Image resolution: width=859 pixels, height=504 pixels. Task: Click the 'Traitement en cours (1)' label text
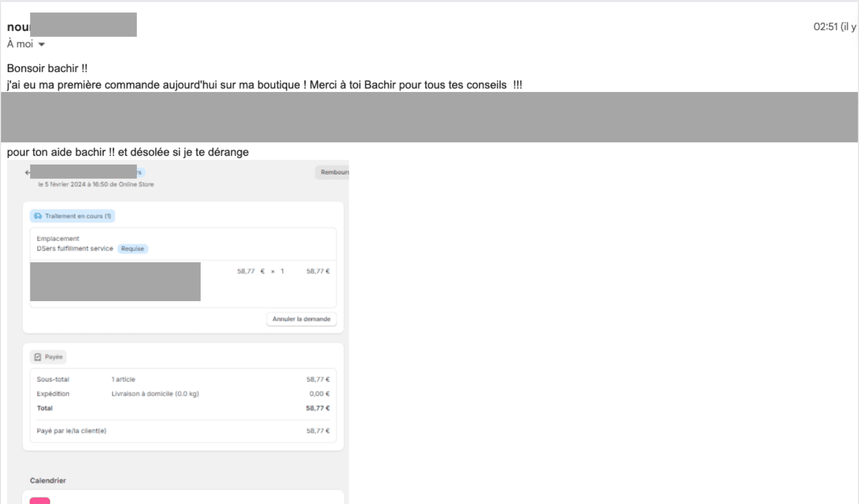coord(78,216)
